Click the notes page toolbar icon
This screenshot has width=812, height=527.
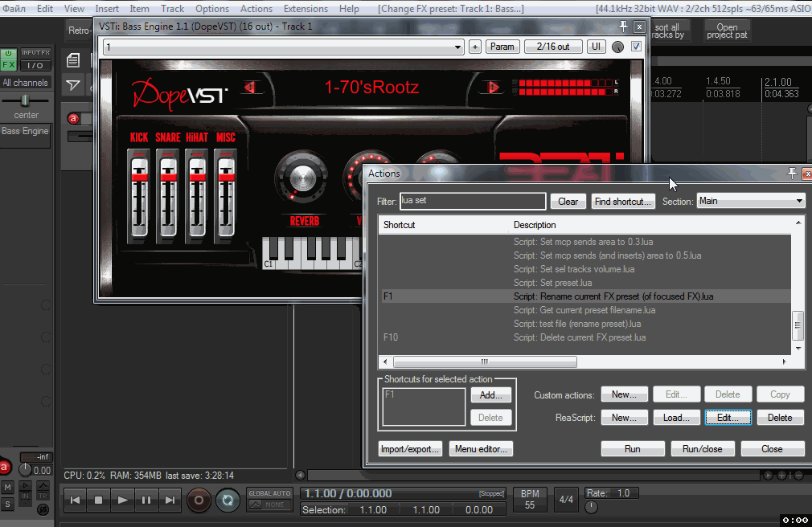tap(73, 60)
